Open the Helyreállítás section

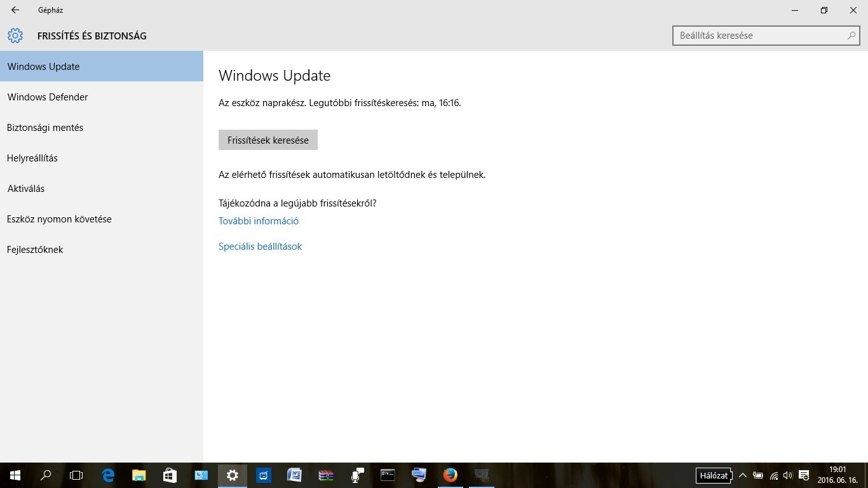tap(102, 158)
